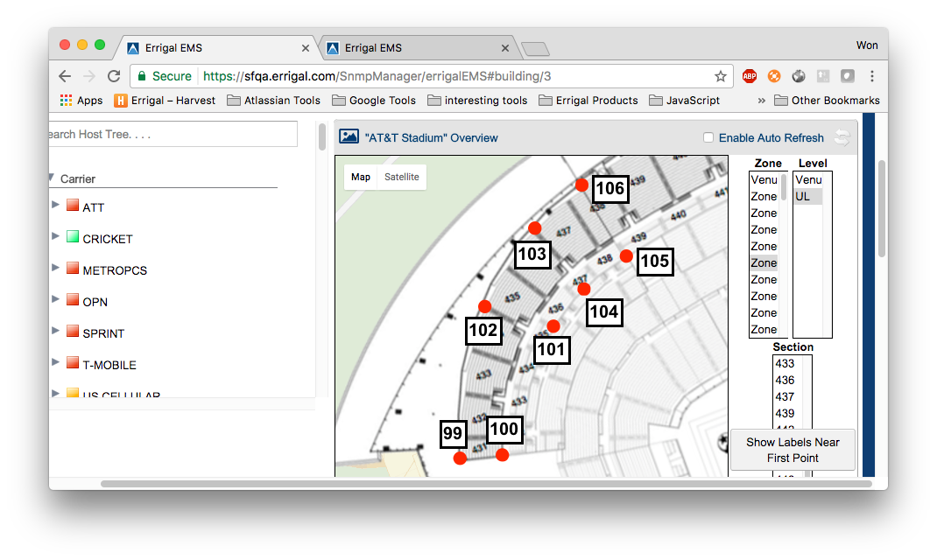The width and height of the screenshot is (937, 560).
Task: Click the AdBlock Plus extension icon
Action: [x=749, y=76]
